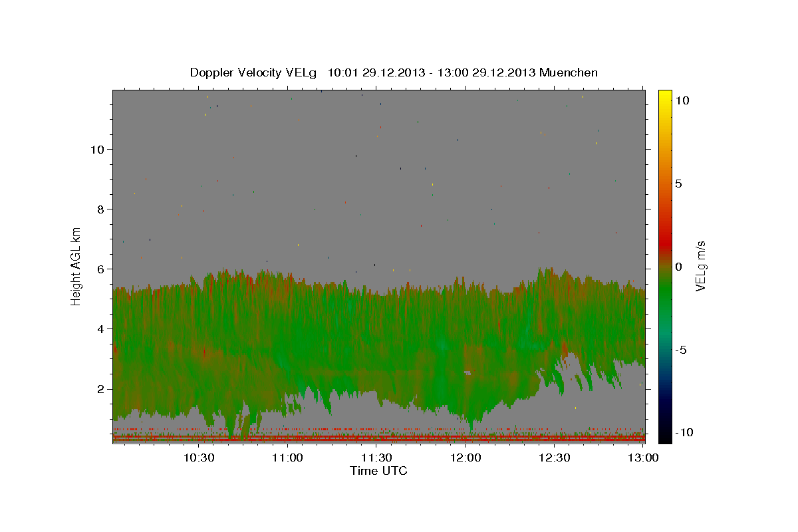Click the velocity color scale bar
The width and height of the screenshot is (798, 532).
(664, 266)
